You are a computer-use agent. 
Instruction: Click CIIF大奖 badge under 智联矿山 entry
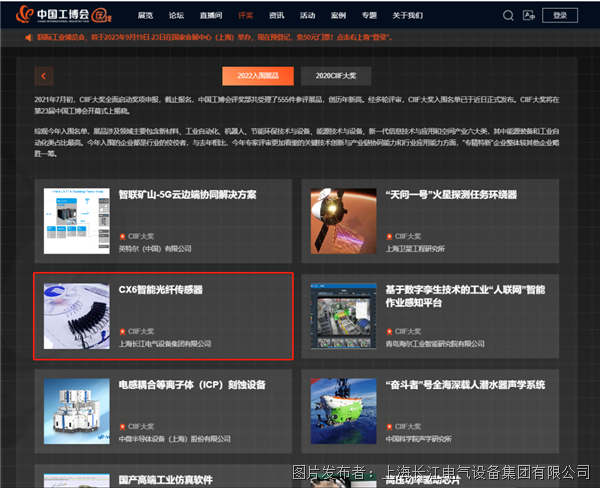pos(137,237)
